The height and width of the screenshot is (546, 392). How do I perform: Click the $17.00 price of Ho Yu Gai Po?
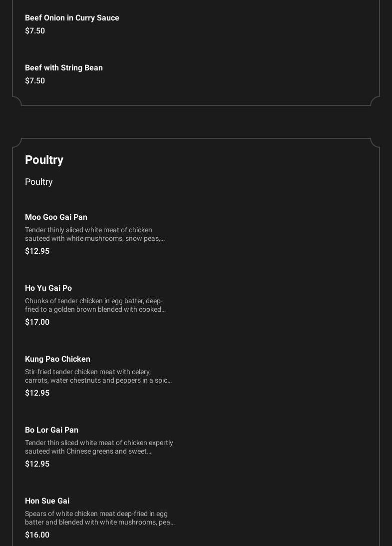[37, 322]
